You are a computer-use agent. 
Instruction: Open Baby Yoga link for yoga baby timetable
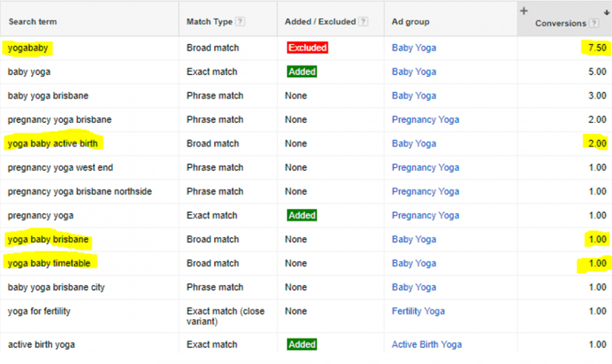tap(414, 263)
